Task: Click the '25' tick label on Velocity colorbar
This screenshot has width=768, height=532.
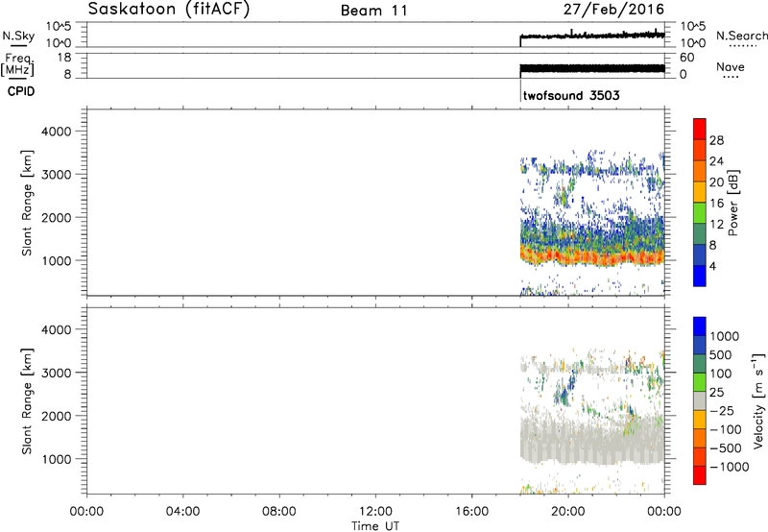Action: [716, 393]
